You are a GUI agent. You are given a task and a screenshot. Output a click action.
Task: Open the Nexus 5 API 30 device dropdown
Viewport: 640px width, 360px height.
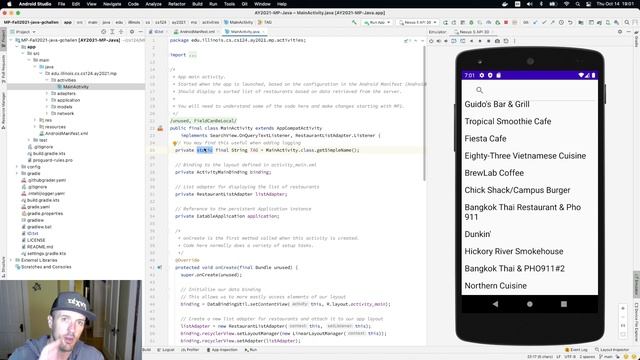[x=418, y=22]
